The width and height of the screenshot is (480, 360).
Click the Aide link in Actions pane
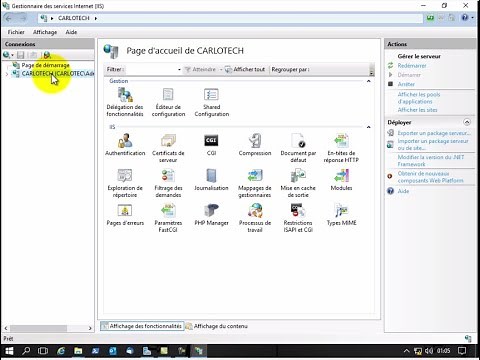pyautogui.click(x=403, y=191)
